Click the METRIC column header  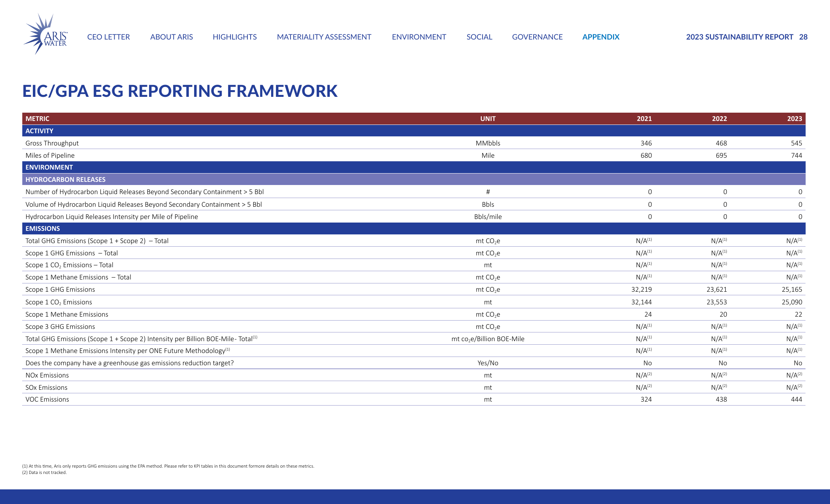[38, 119]
